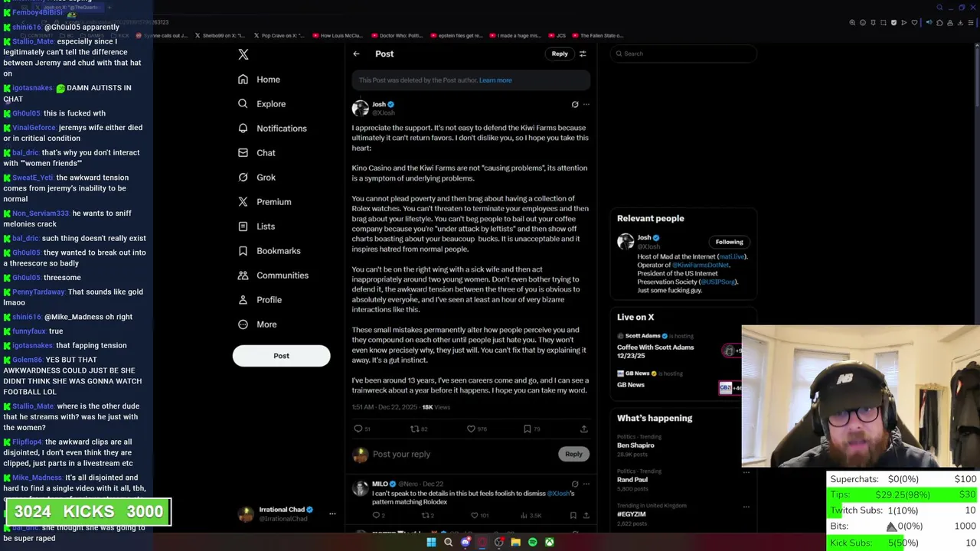Screen dimensions: 980x551
Task: Open more options for Rand Paul trend
Action: tap(746, 472)
